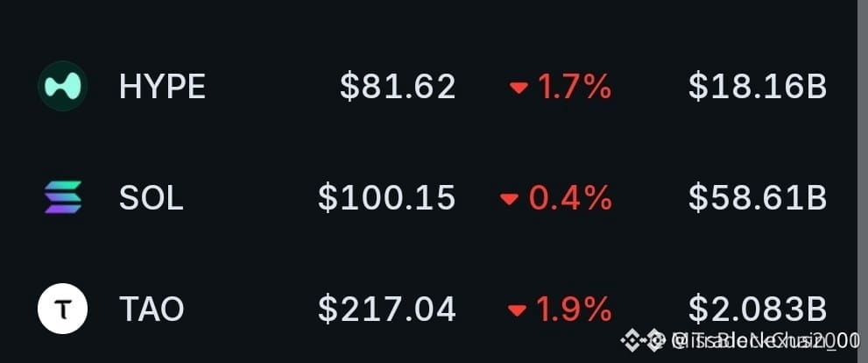This screenshot has height=363, width=868.
Task: Select the HYPE price $81.62
Action: (x=398, y=87)
